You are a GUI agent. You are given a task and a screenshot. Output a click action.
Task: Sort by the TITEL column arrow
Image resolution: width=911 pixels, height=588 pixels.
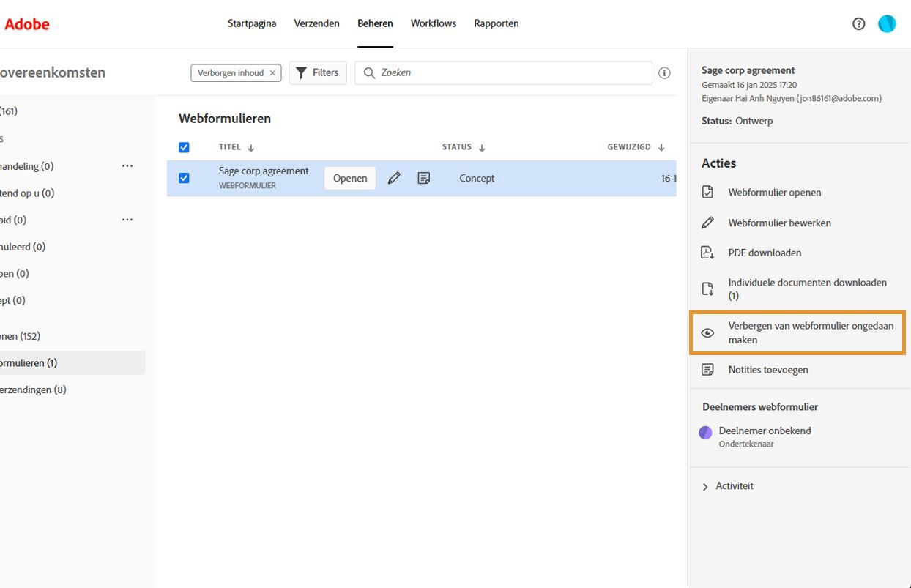pyautogui.click(x=251, y=148)
